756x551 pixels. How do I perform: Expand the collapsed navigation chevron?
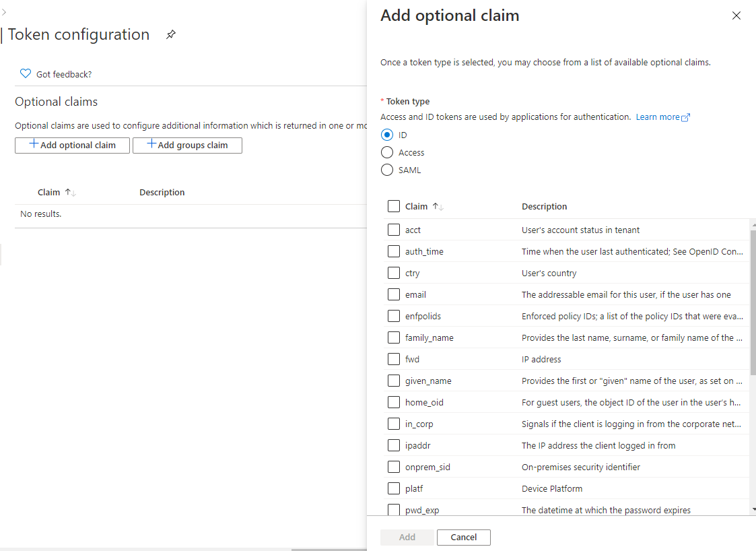4,12
